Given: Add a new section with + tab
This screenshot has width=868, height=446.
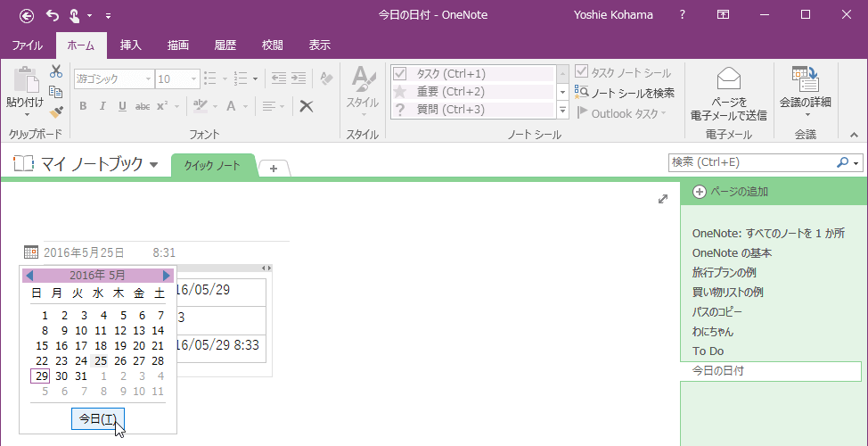Looking at the screenshot, I should pos(274,169).
